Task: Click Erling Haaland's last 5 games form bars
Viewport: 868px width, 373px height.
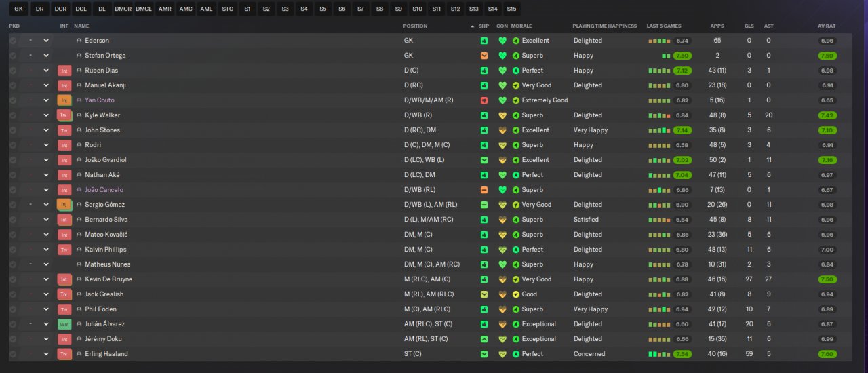Action: [659, 354]
